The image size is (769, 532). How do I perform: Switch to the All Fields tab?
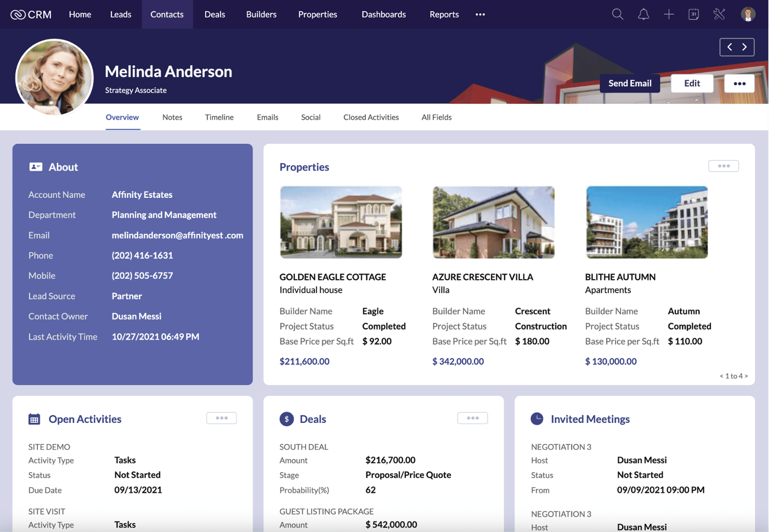(436, 117)
